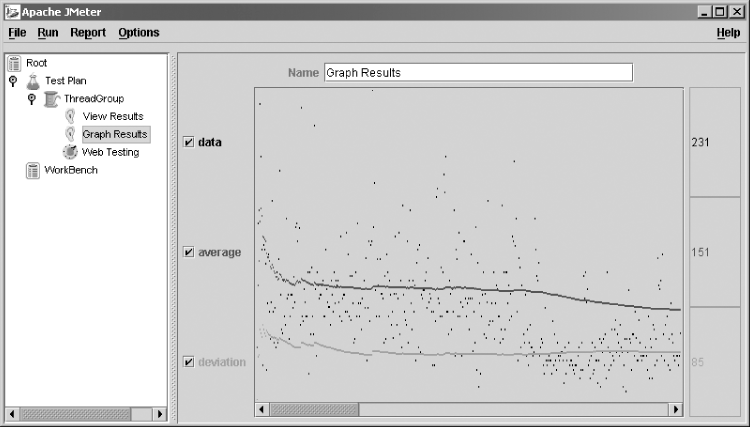750x427 pixels.
Task: Click the ThreadGroup spool icon
Action: 51,99
